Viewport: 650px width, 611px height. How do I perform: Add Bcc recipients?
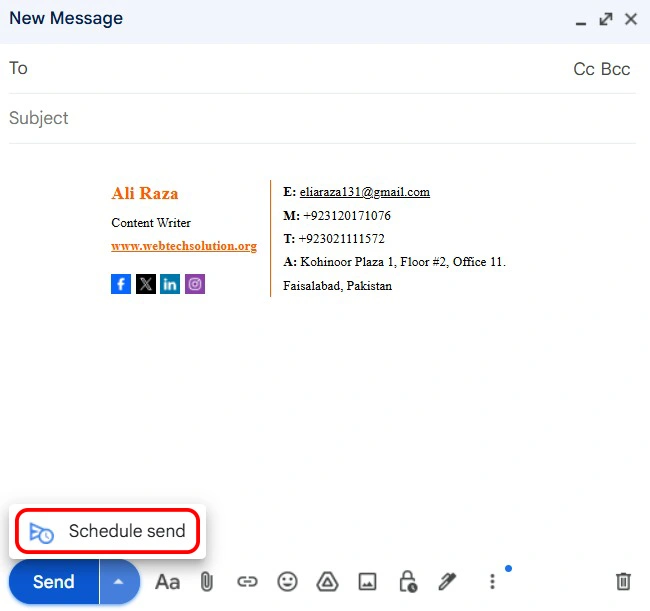[616, 69]
